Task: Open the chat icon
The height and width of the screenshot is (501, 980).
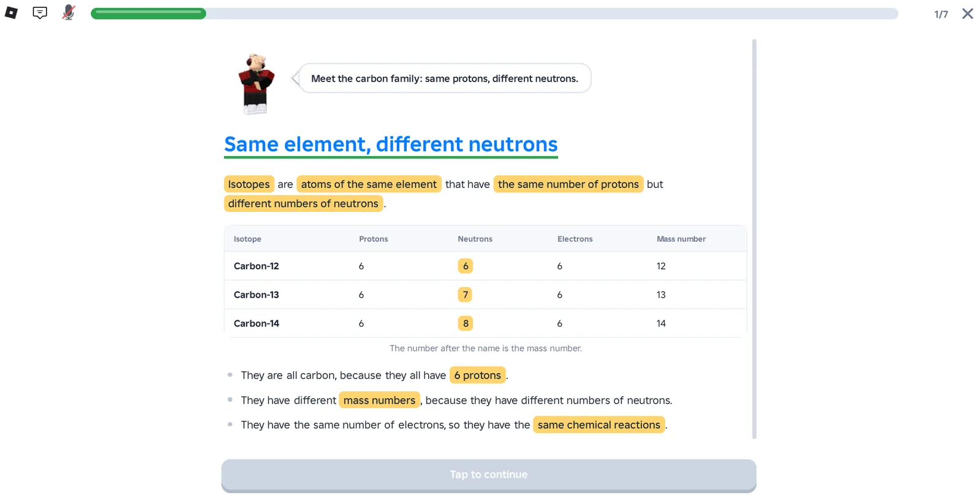Action: [x=40, y=13]
